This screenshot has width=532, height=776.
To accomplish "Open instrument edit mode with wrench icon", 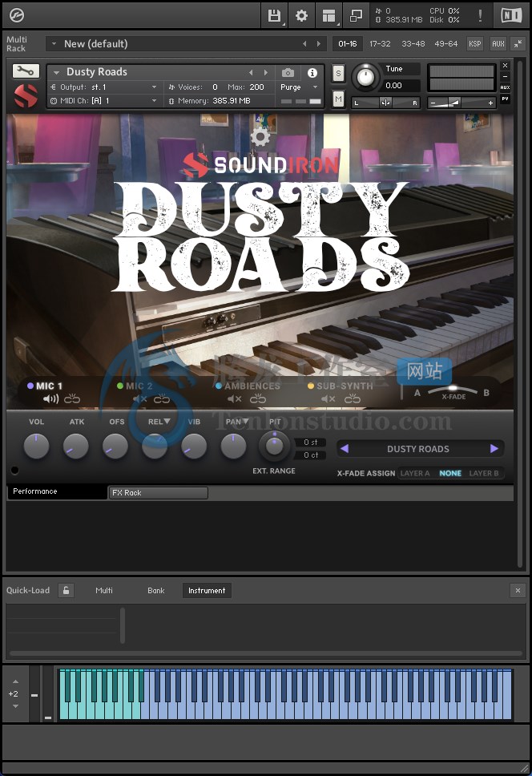I will click(26, 71).
